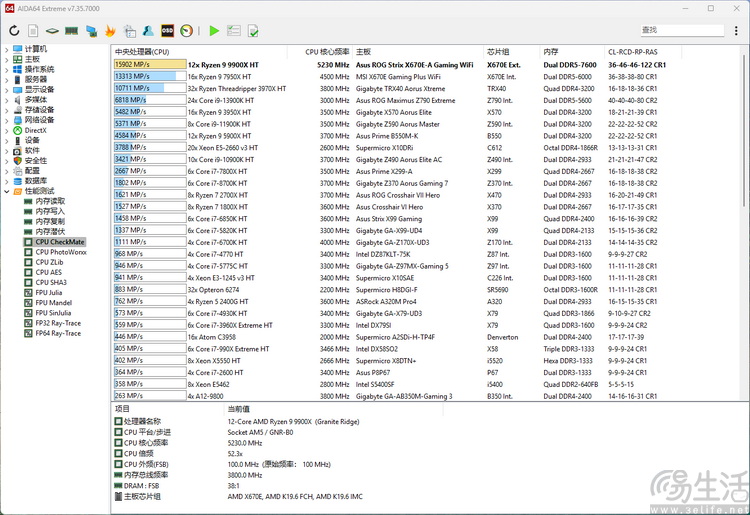Open the CPU chip toolbar icon
750x515 pixels.
coord(52,31)
